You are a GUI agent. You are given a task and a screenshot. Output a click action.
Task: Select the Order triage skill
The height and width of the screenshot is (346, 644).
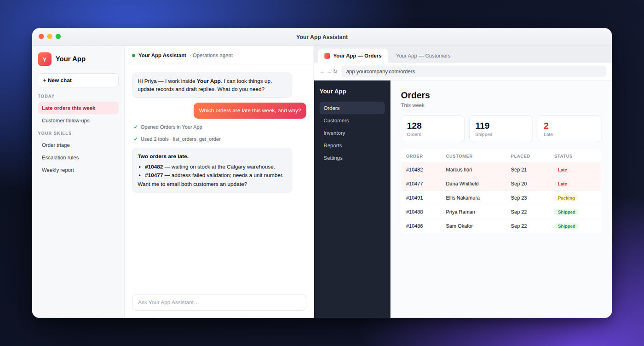click(78, 145)
